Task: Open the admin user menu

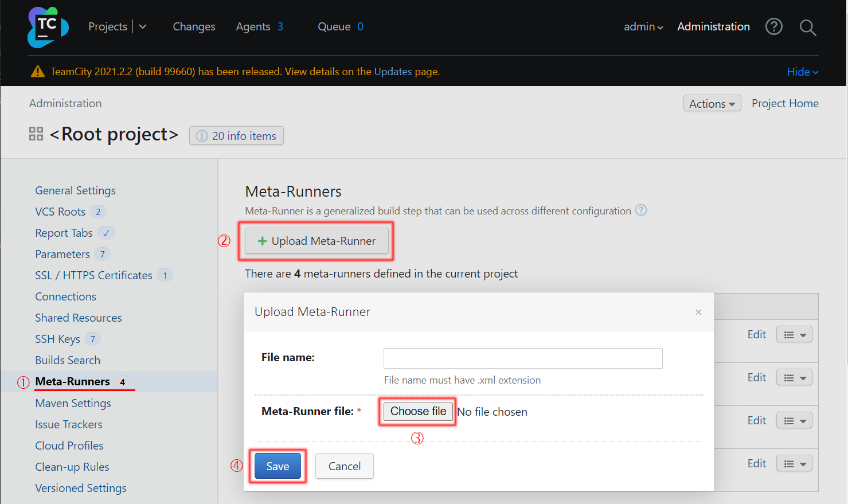Action: 643,27
